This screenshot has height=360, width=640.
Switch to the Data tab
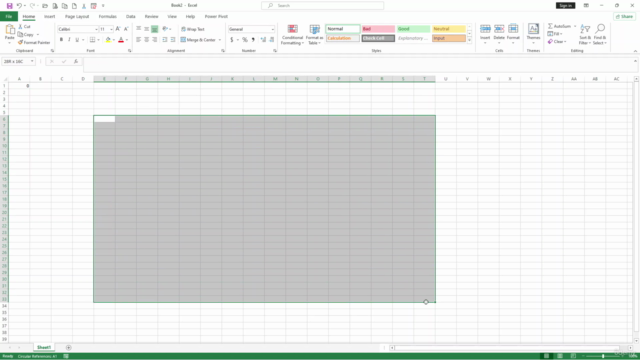(131, 16)
